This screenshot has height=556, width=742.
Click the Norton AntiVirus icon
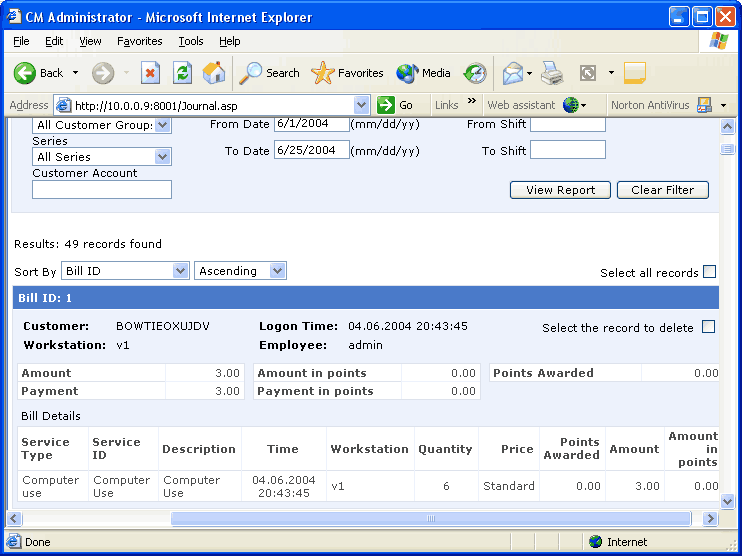(x=704, y=105)
